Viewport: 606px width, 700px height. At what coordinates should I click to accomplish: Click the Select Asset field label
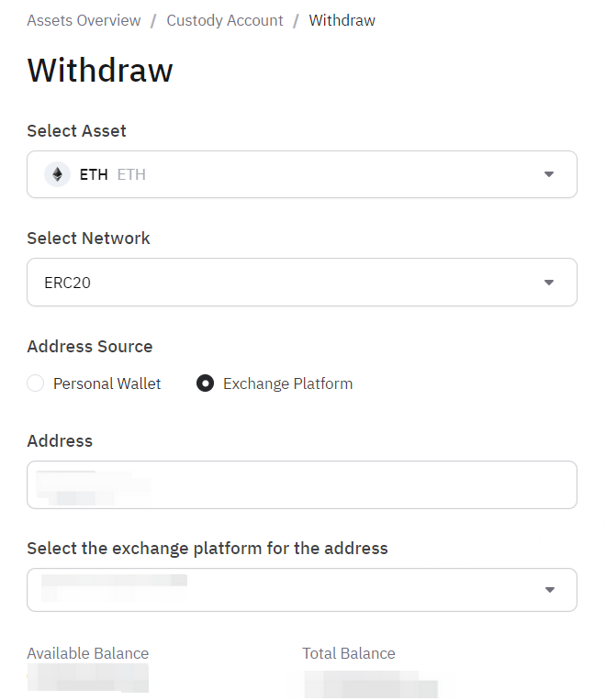[x=77, y=130]
